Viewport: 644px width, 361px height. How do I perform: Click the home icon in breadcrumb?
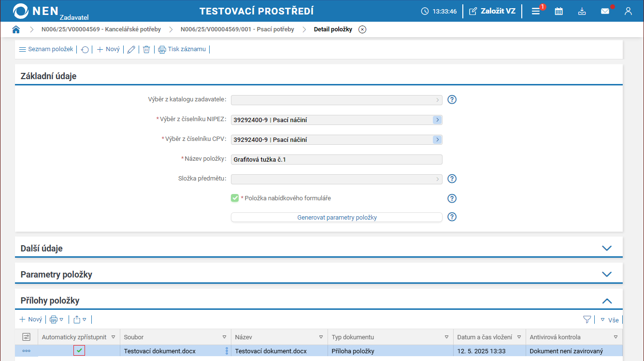coord(16,29)
